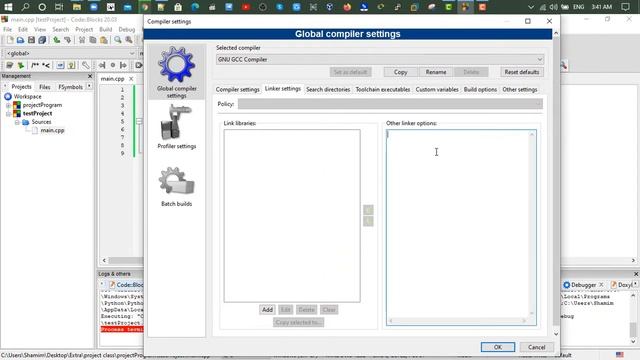The width and height of the screenshot is (640, 360).
Task: Select Workspace in the project tree
Action: coord(27,97)
